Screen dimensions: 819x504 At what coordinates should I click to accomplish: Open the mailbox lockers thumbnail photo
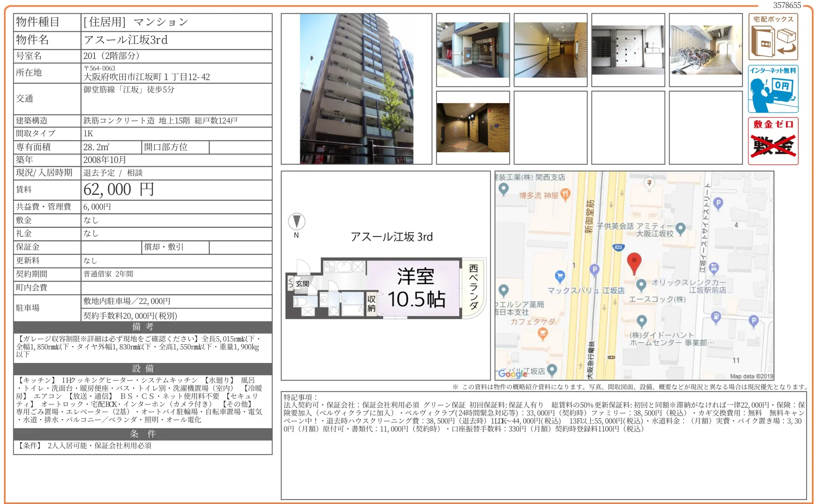(628, 50)
